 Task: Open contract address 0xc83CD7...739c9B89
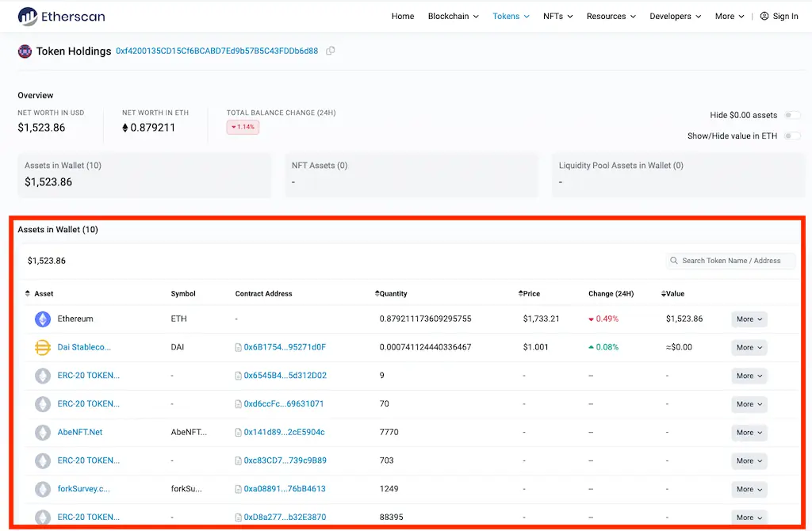pyautogui.click(x=285, y=460)
